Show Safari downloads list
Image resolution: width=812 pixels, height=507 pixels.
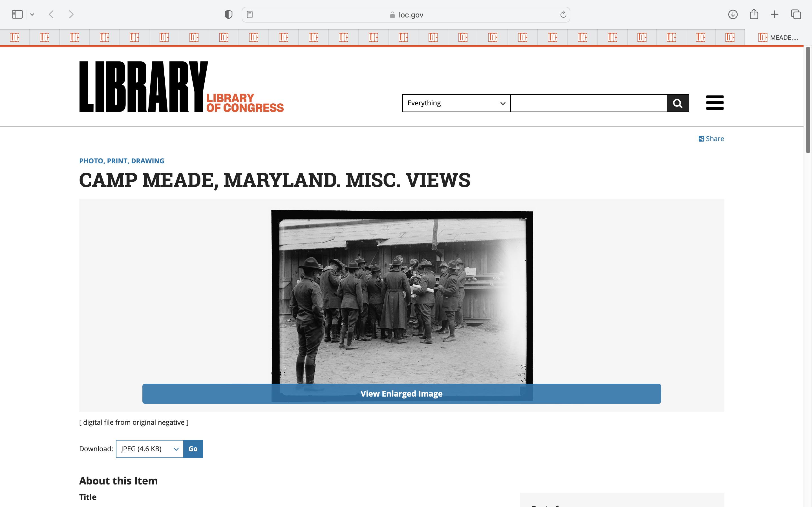(x=733, y=14)
